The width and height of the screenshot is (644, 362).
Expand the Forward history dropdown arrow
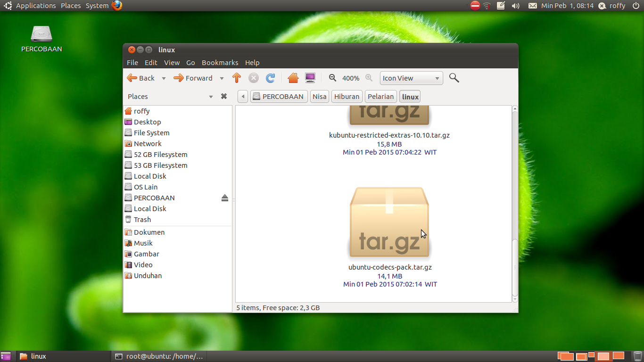(222, 78)
